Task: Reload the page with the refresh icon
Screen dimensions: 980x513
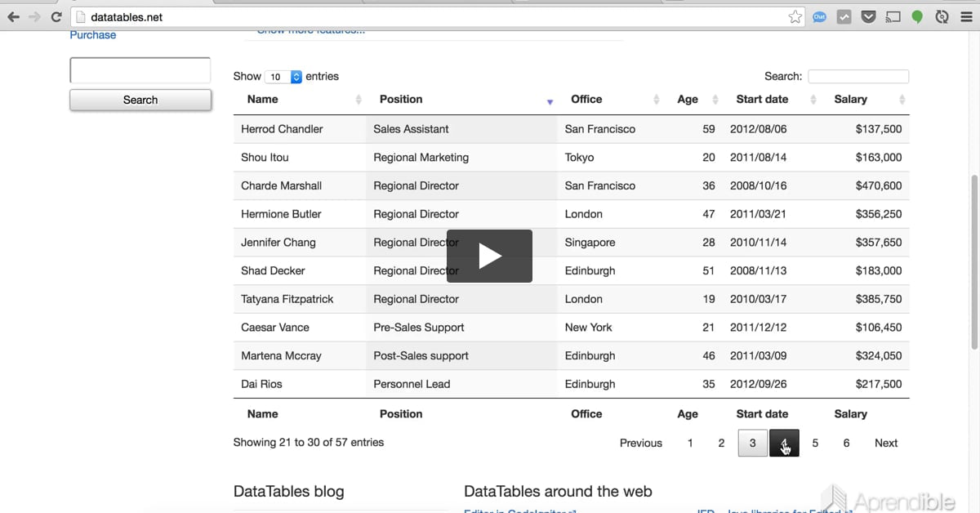Action: [56, 16]
